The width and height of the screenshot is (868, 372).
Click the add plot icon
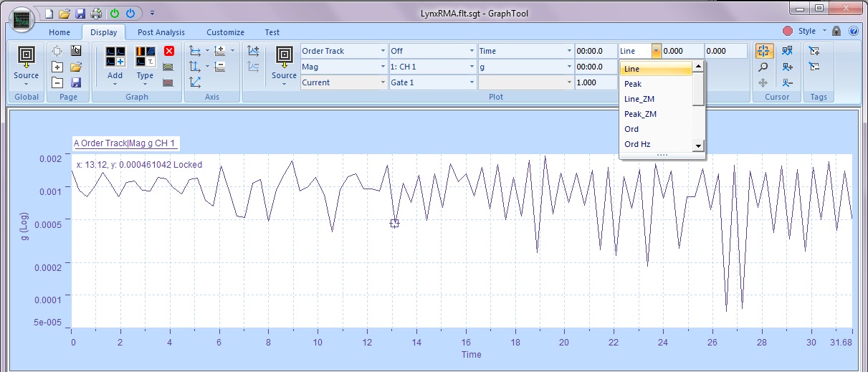click(x=253, y=51)
